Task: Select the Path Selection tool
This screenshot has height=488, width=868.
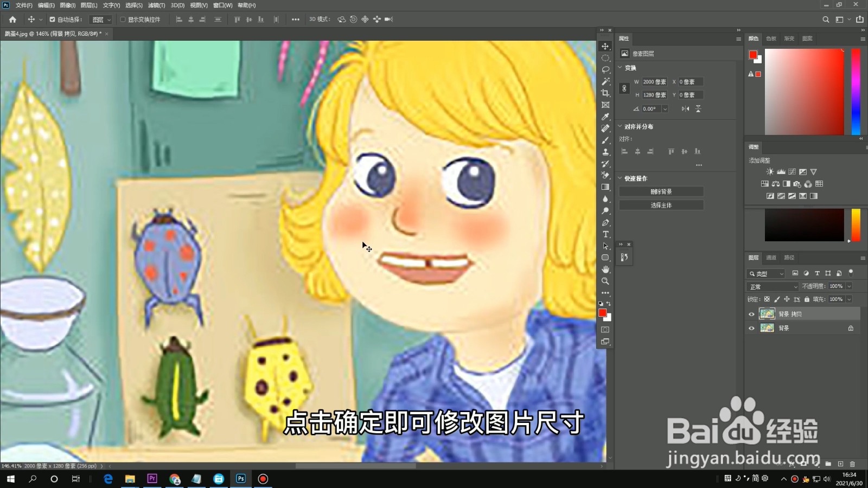Action: (605, 246)
